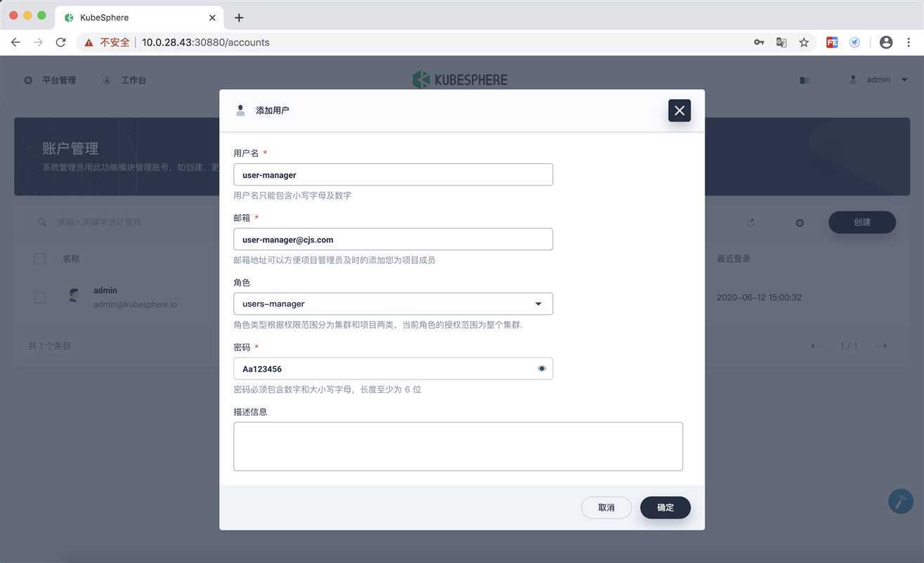Bookmark this page with star icon

click(x=804, y=42)
